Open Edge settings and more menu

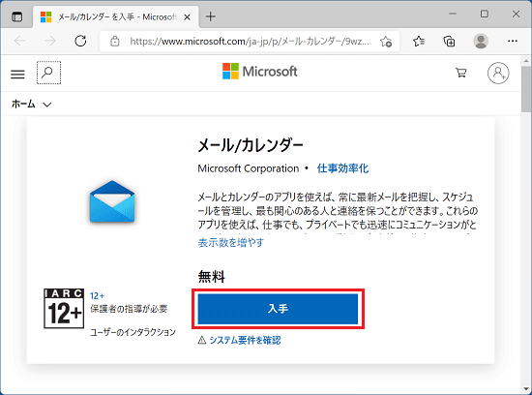[513, 41]
